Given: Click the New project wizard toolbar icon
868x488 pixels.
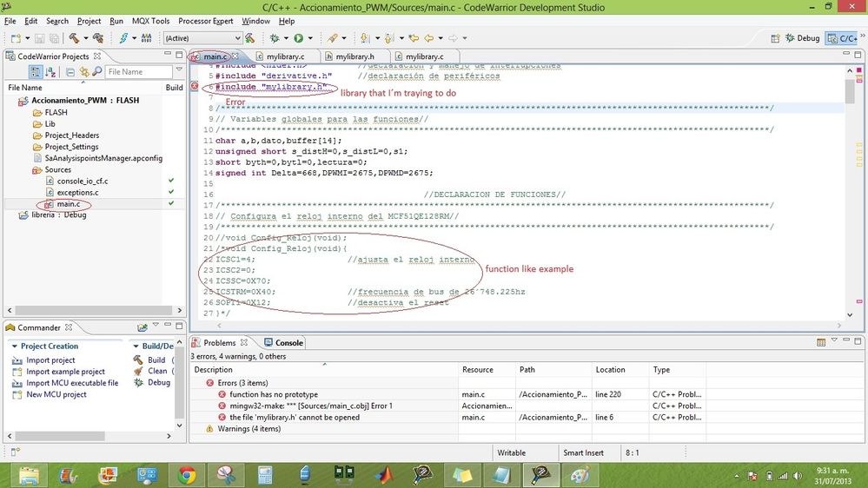Looking at the screenshot, I should tap(16, 38).
